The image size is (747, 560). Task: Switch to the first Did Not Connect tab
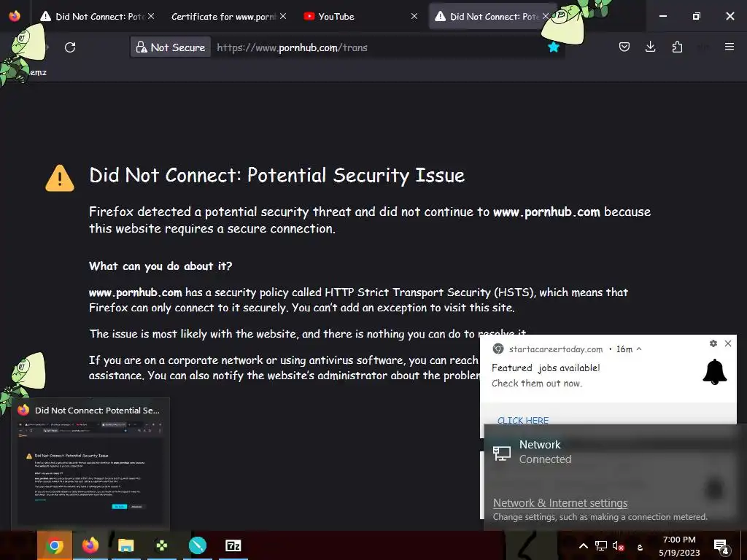[x=98, y=16]
